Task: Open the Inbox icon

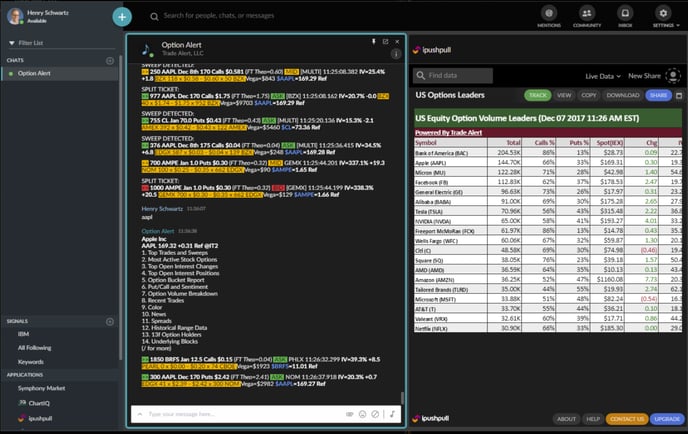Action: click(x=625, y=17)
